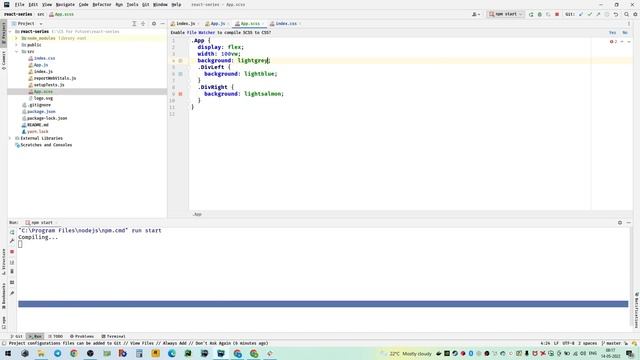The image size is (640, 360).
Task: Open the TODO tool window
Action: 56,336
